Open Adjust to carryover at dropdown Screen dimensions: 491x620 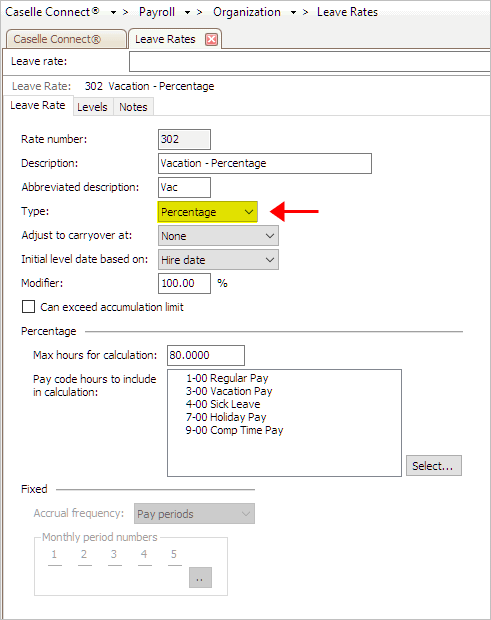pyautogui.click(x=218, y=236)
